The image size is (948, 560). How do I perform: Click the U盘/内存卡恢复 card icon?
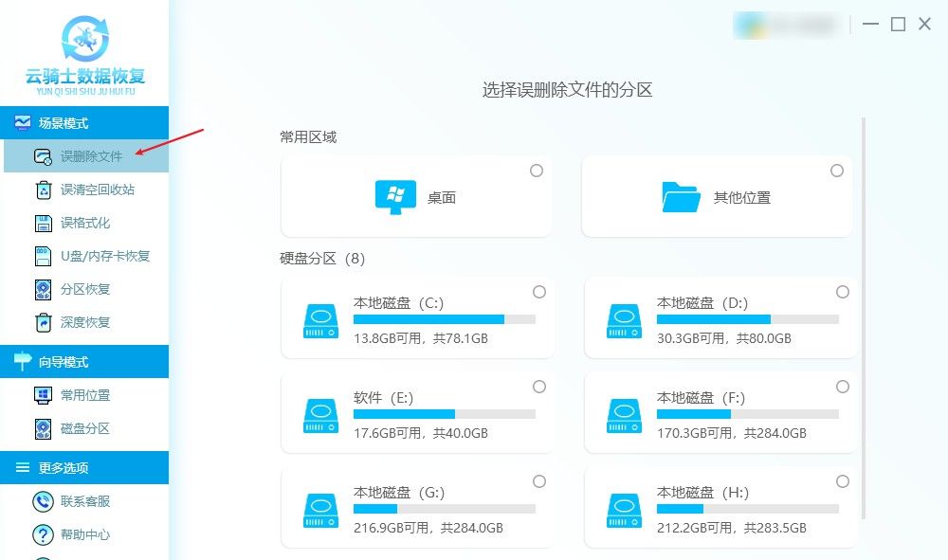click(43, 256)
